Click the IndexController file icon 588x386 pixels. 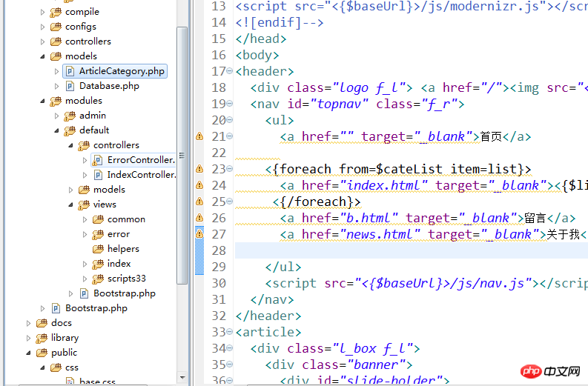[98, 175]
